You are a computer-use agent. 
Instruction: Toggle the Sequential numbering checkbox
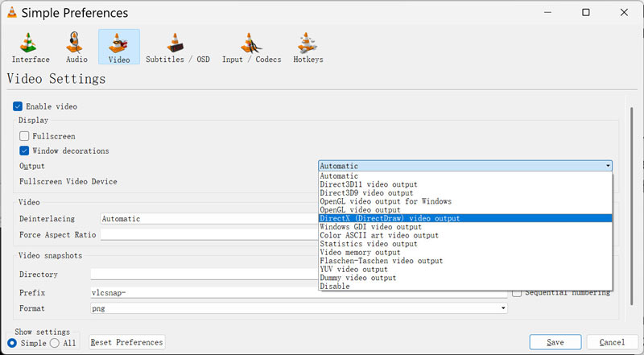click(517, 293)
